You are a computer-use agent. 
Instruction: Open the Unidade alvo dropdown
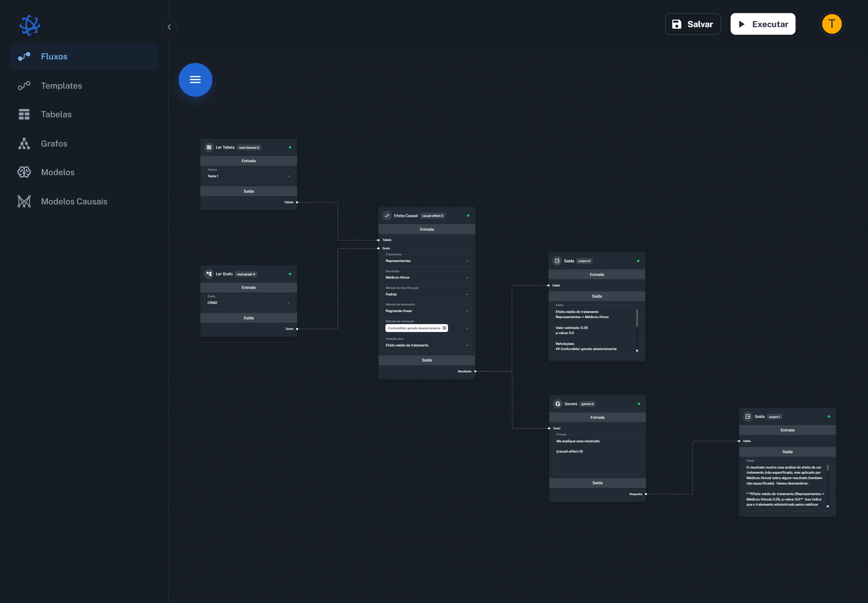(x=427, y=345)
